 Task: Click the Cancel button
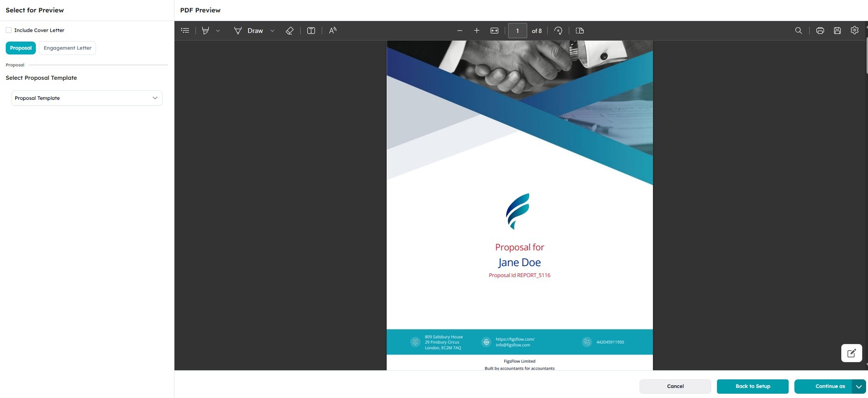(x=675, y=386)
